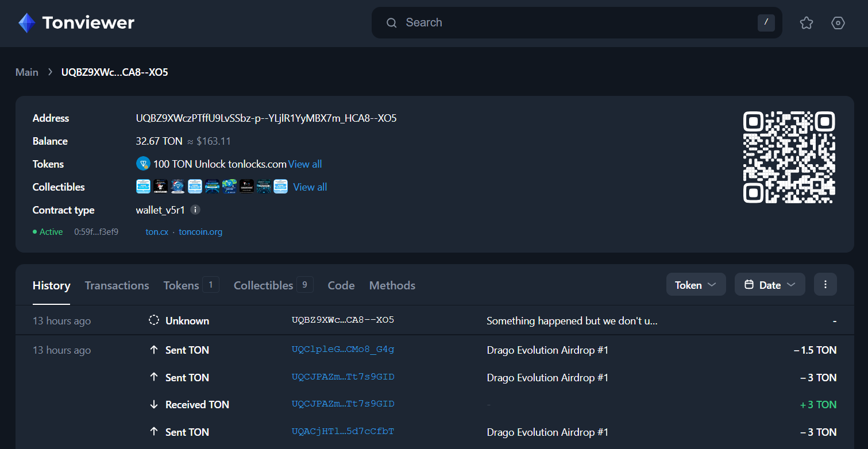868x449 pixels.
Task: Open the hexagon settings icon
Action: [x=838, y=23]
